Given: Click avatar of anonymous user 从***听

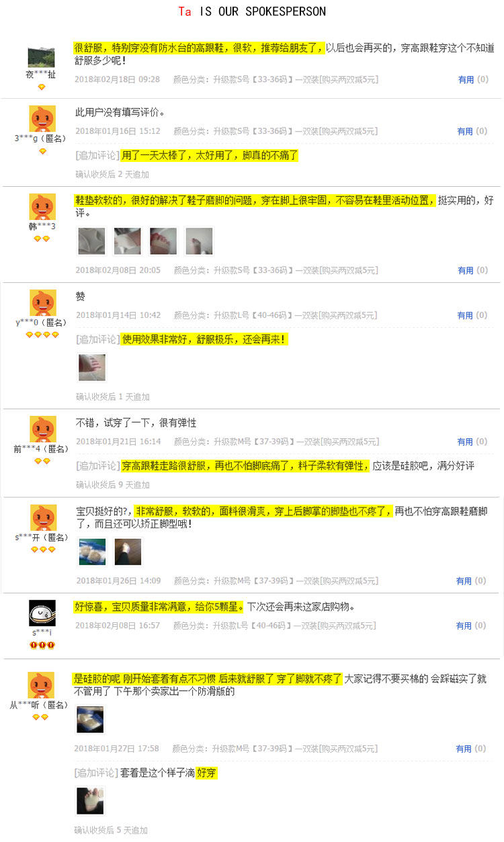Looking at the screenshot, I should 41,685.
